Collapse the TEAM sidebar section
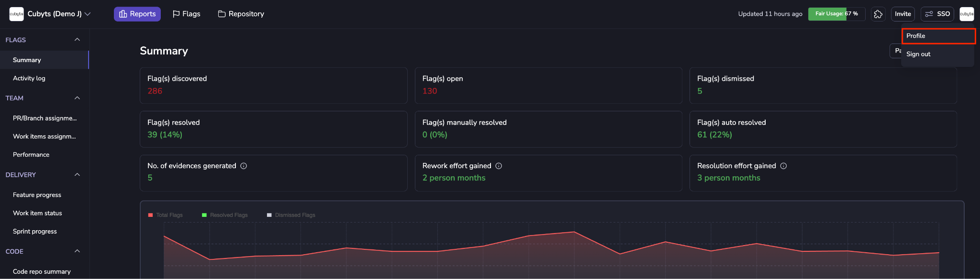 pos(77,98)
